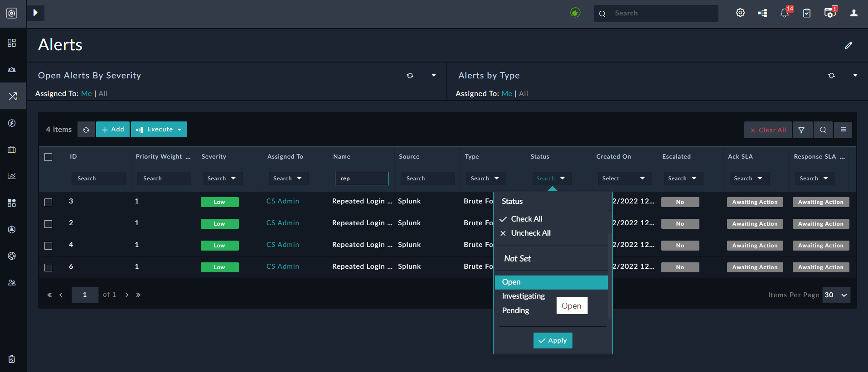Open the Escalated column filter dropdown
Screen dimensions: 868x372
click(683, 179)
